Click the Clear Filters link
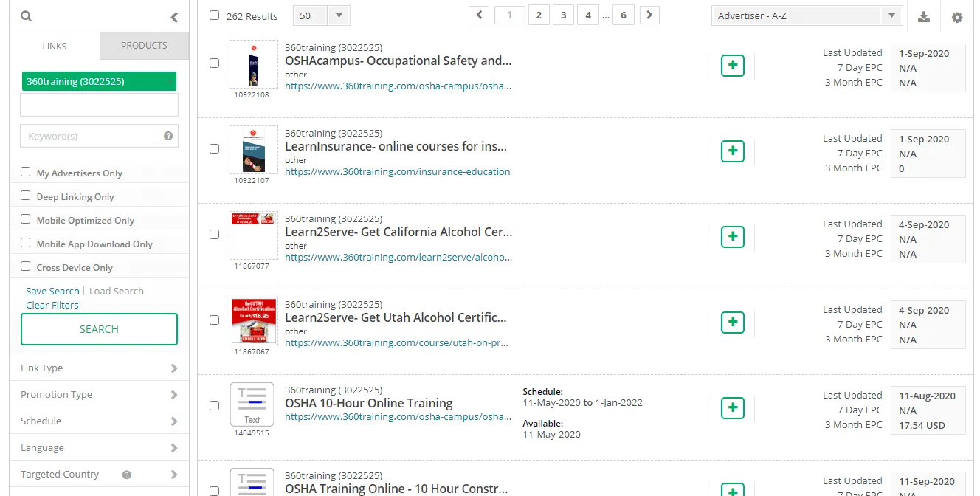 [x=52, y=305]
